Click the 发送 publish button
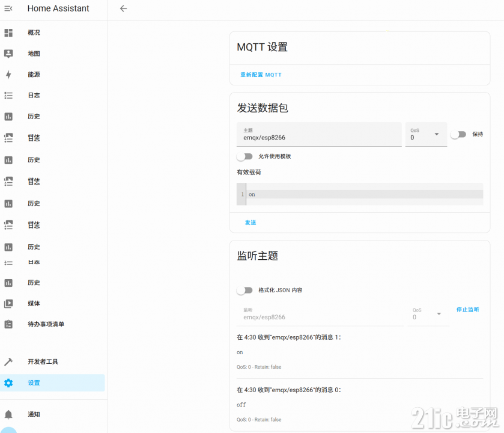 pyautogui.click(x=250, y=223)
